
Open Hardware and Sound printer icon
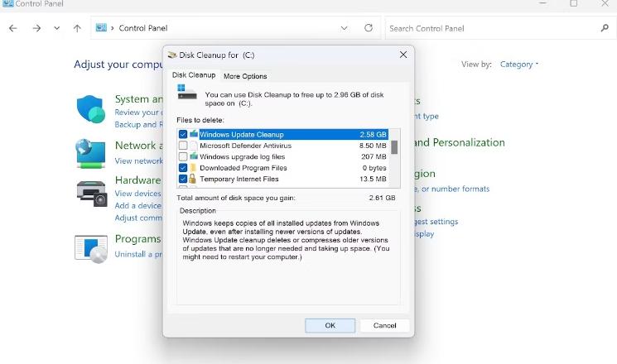92,194
